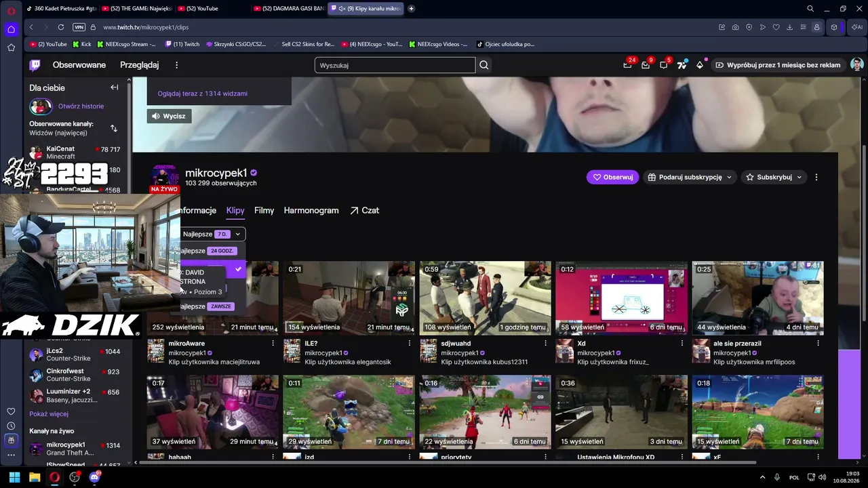The width and height of the screenshot is (868, 488).
Task: Expand Najlepsze 7 D. clip filter
Action: point(213,234)
